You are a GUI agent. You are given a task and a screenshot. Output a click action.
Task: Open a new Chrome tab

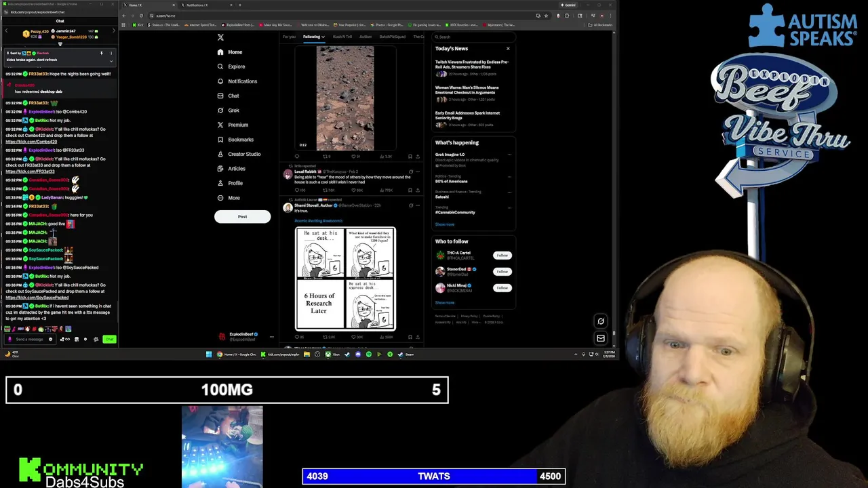pyautogui.click(x=239, y=5)
